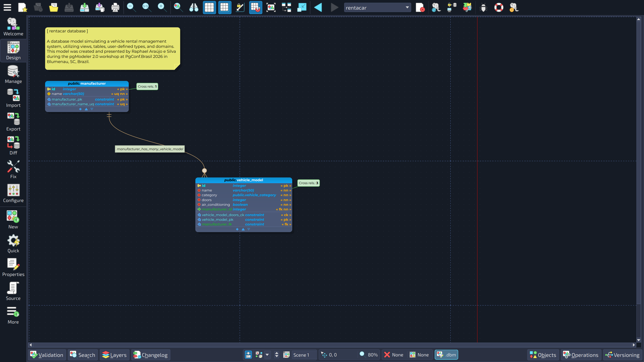This screenshot has width=644, height=362.
Task: Open the rentacar model dropdown
Action: coord(377,8)
